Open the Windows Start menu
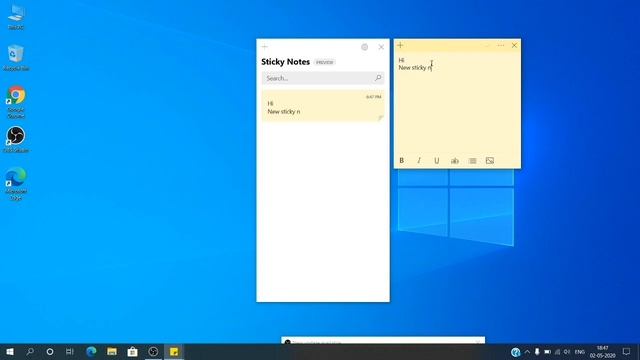The height and width of the screenshot is (360, 640). tap(10, 351)
